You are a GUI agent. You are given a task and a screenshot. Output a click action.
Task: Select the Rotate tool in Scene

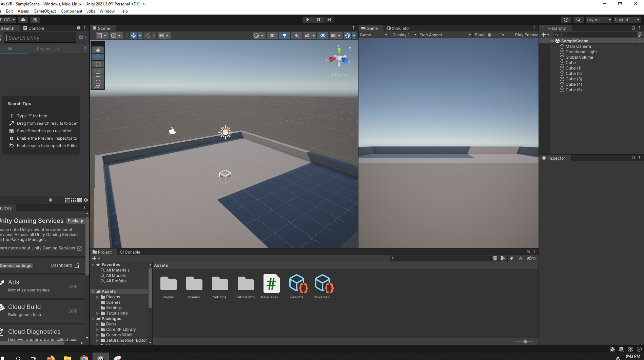(98, 64)
